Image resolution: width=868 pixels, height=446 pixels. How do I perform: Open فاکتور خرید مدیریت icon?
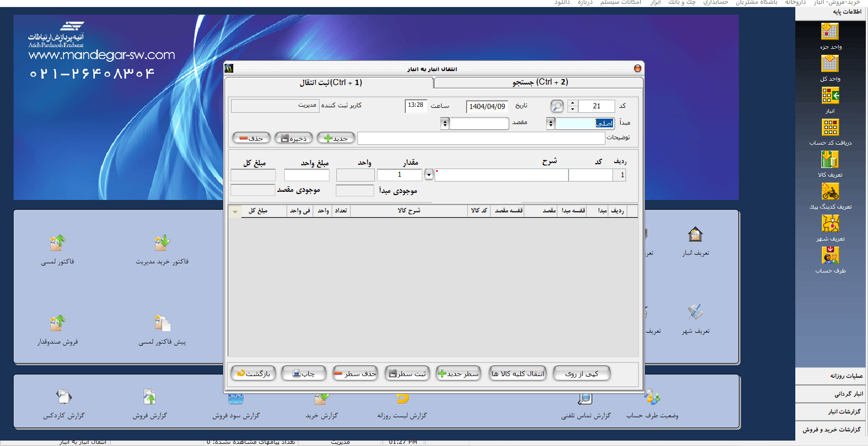point(162,243)
